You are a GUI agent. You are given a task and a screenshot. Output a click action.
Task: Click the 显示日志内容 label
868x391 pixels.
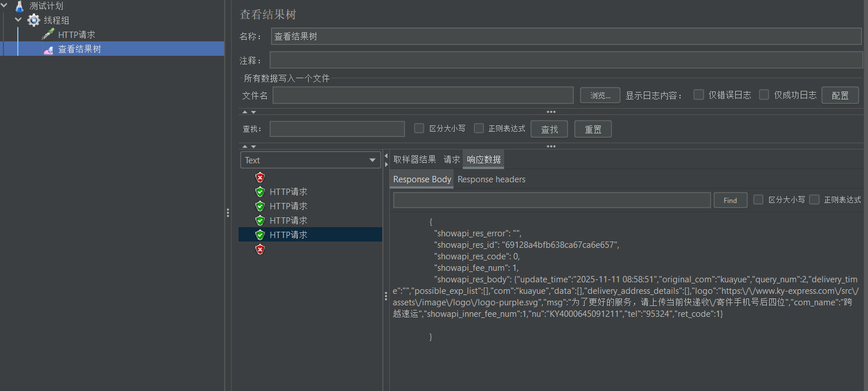tap(655, 95)
